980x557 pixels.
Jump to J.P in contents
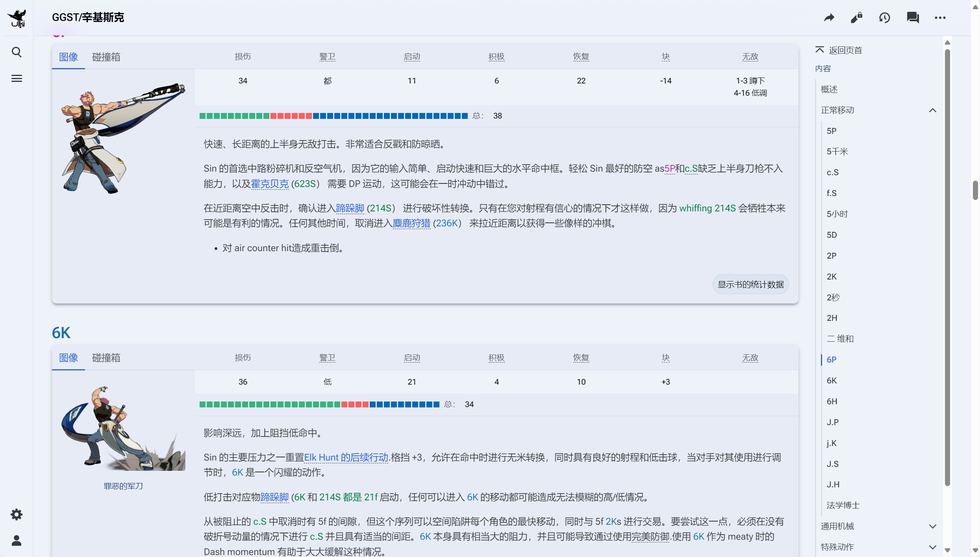pos(833,422)
